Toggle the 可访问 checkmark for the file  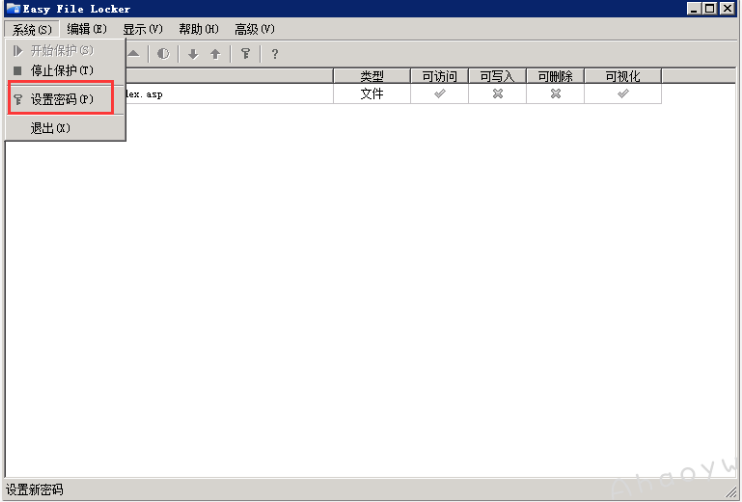point(439,94)
